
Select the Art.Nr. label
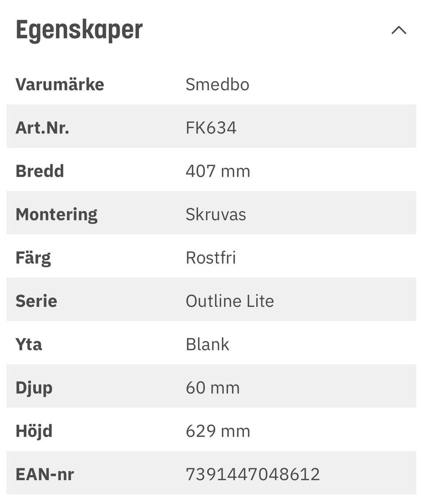tap(42, 128)
